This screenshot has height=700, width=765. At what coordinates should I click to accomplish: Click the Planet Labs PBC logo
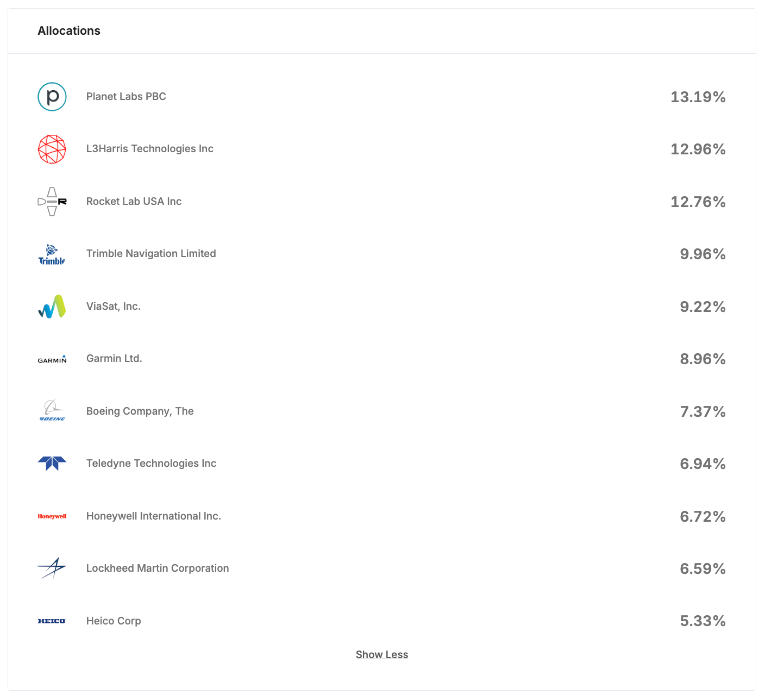[x=52, y=97]
